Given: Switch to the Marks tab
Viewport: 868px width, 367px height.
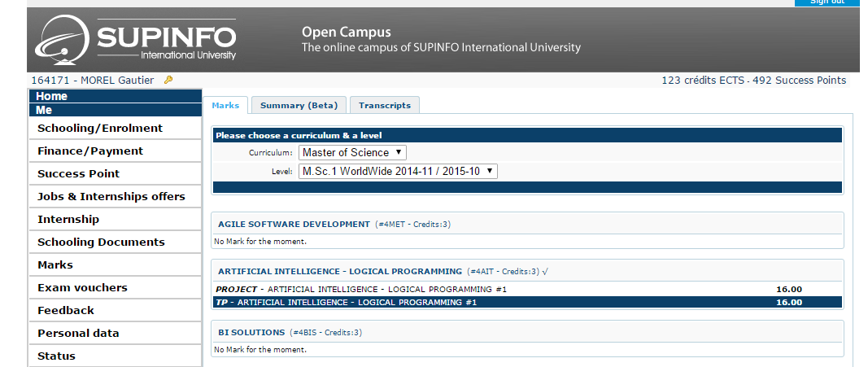Looking at the screenshot, I should (x=225, y=105).
